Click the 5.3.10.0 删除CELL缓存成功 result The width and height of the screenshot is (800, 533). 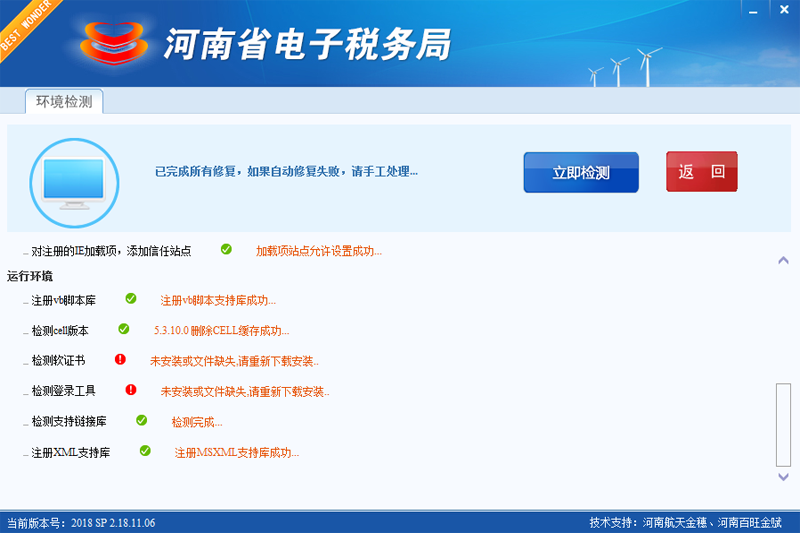(221, 331)
